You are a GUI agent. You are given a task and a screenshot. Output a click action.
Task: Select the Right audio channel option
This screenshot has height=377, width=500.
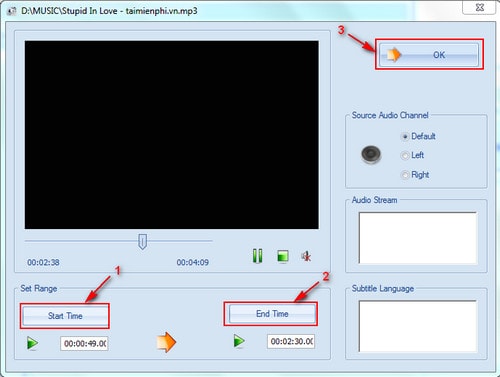[415, 175]
